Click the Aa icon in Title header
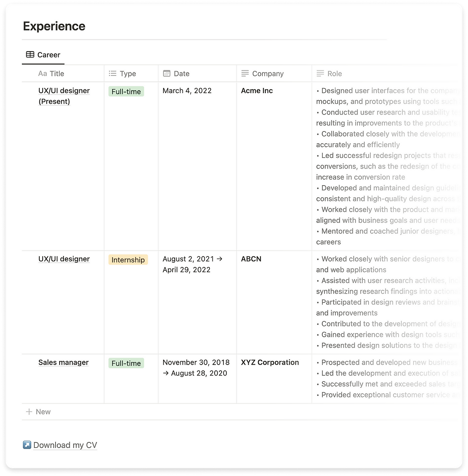Viewport: 468px width, 476px height. [x=42, y=73]
